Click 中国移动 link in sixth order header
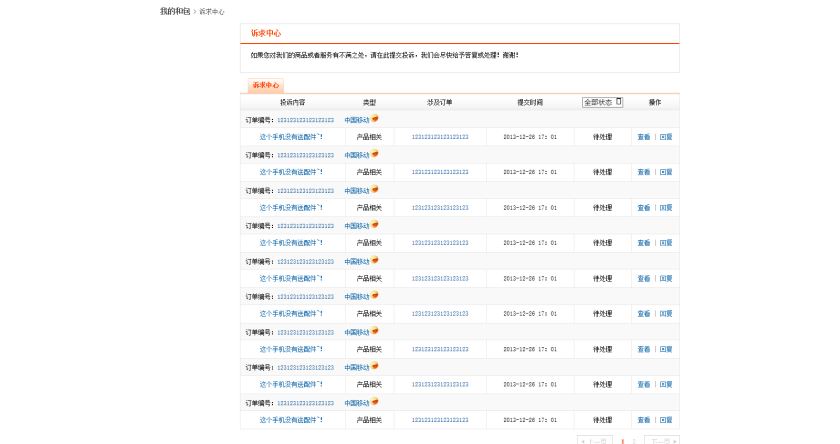 tap(357, 297)
